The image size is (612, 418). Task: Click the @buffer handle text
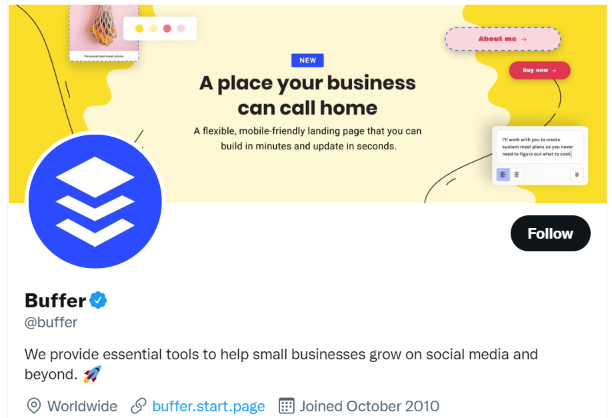(51, 322)
